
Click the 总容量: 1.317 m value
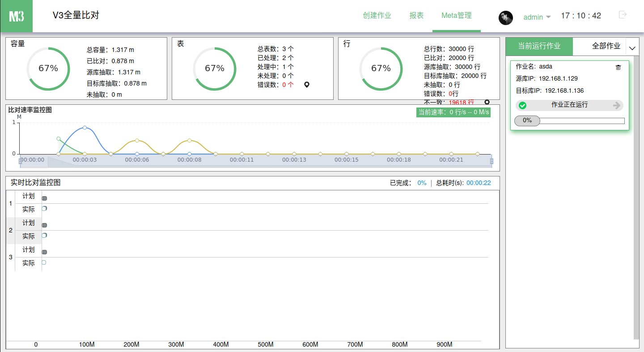[110, 50]
